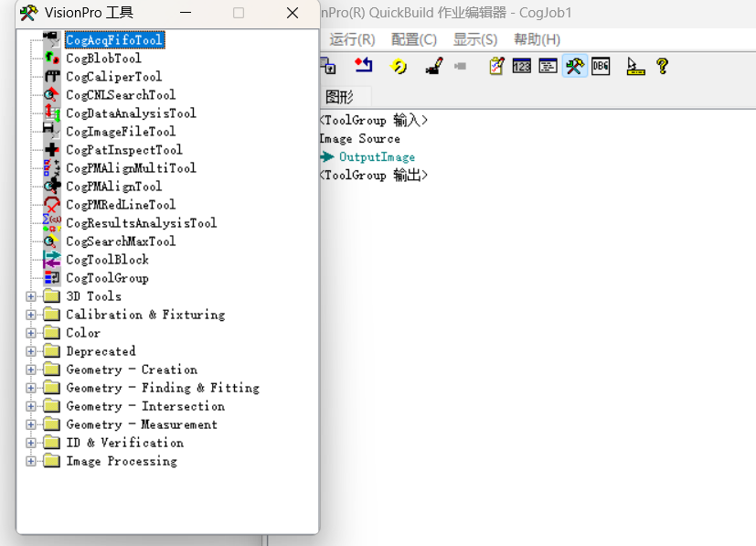Open the 配置(C) menu
This screenshot has height=546, width=756.
point(414,39)
